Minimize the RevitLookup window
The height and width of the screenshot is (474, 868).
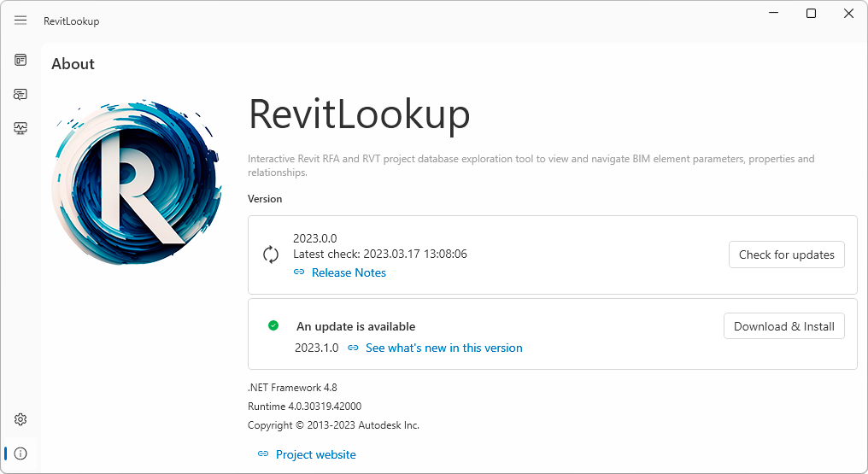[772, 14]
